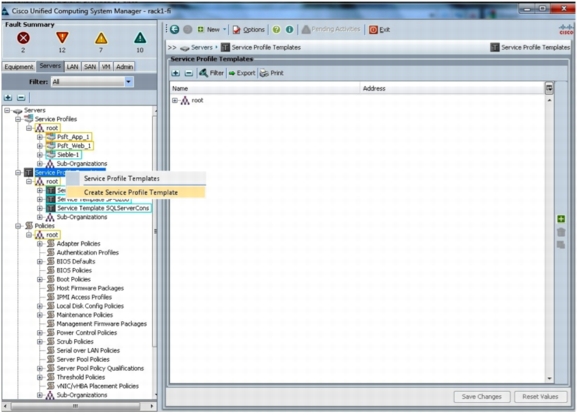
Task: Click Export in the table toolbar
Action: 242,73
